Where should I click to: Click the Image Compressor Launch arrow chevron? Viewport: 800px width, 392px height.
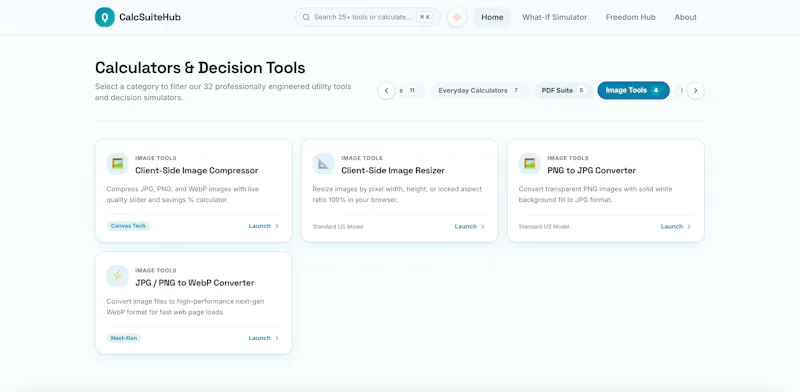277,226
